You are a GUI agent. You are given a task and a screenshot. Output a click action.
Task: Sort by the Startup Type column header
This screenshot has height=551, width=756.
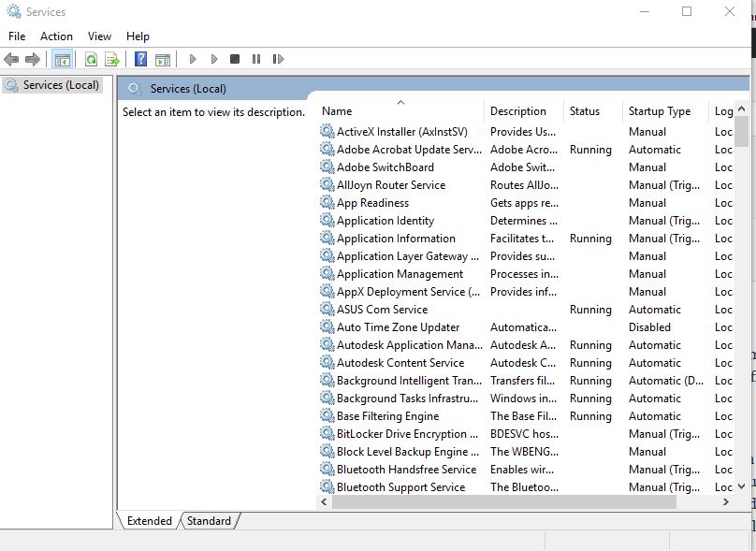coord(660,111)
